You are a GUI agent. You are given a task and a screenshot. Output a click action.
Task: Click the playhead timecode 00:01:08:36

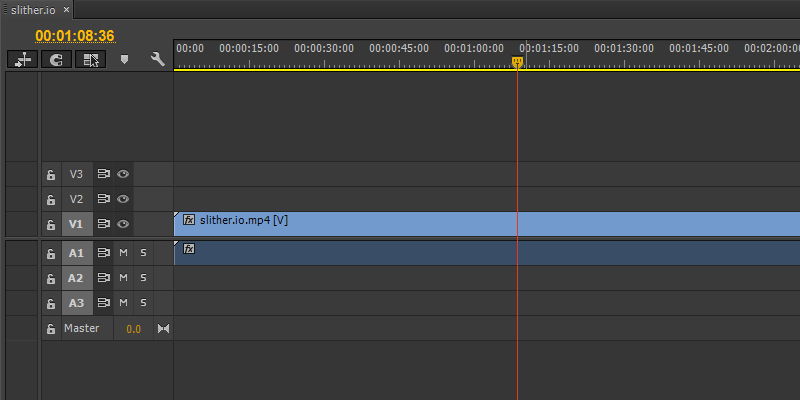coord(74,36)
